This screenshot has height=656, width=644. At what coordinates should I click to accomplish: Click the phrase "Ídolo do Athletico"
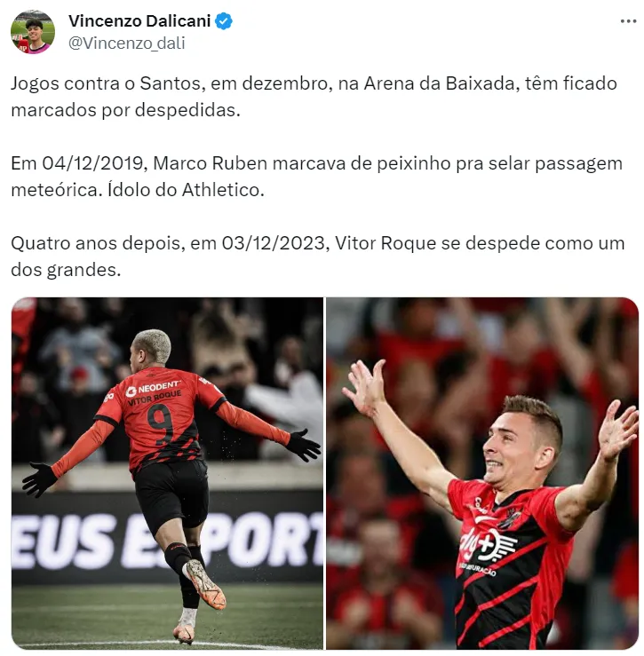(186, 190)
